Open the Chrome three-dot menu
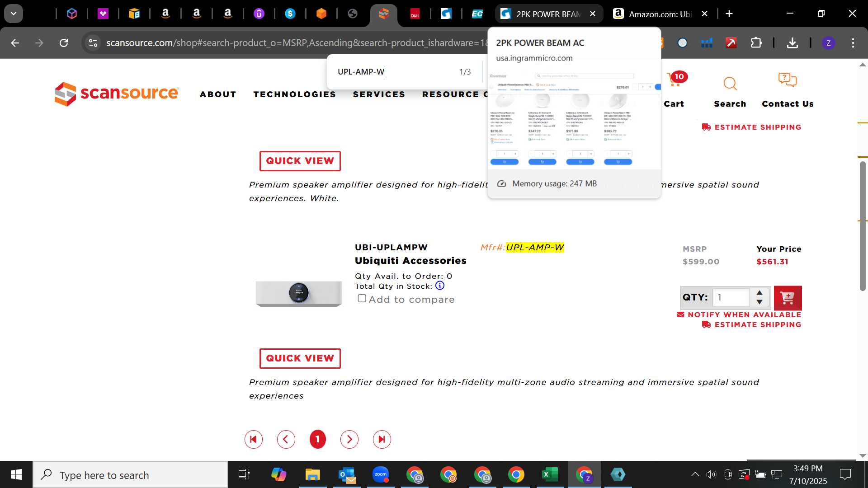 853,43
